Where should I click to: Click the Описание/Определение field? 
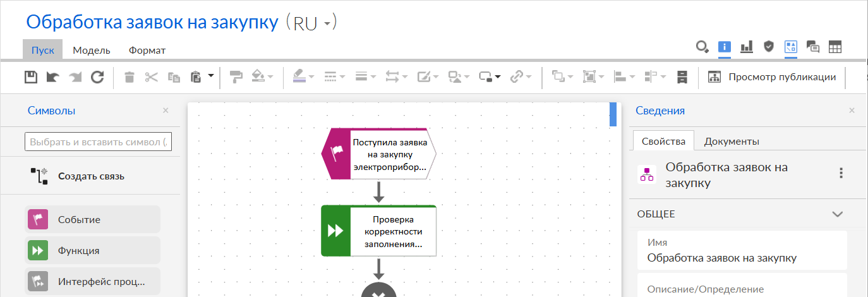[741, 286]
